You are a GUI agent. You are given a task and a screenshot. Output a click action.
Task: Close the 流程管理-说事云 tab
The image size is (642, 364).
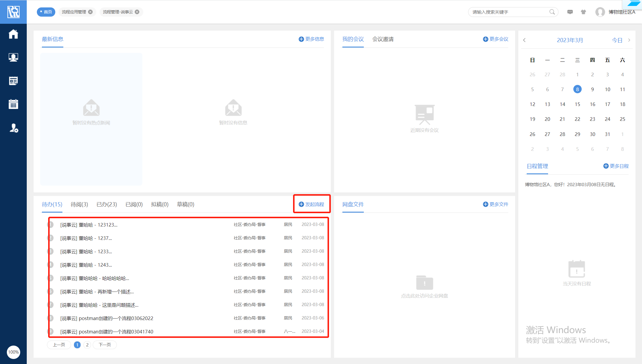click(x=137, y=12)
